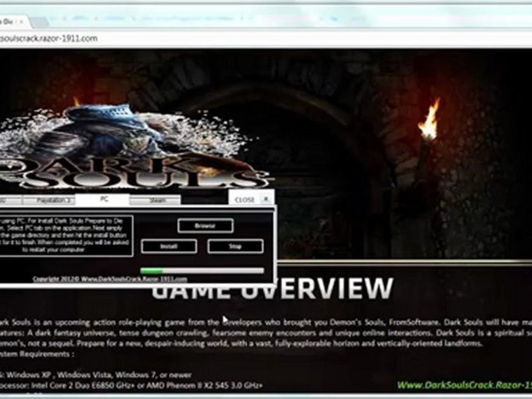Click the Install button

pos(169,246)
